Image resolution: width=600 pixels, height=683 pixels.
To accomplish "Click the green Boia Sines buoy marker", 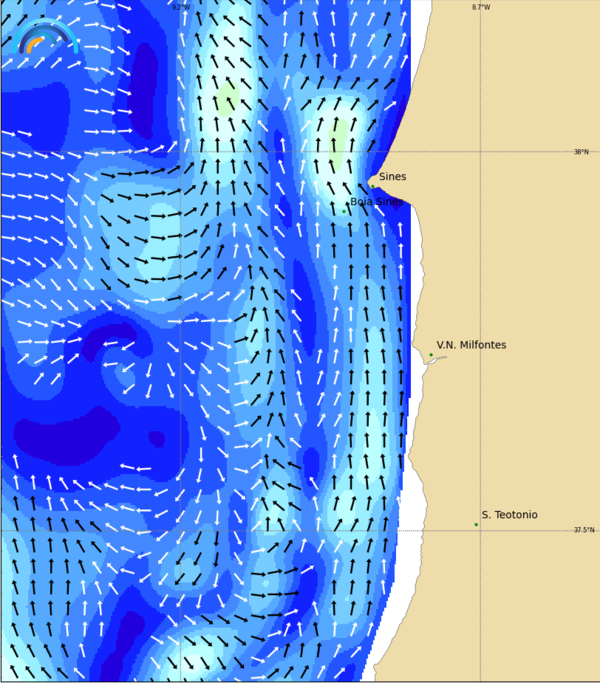I will (x=344, y=211).
